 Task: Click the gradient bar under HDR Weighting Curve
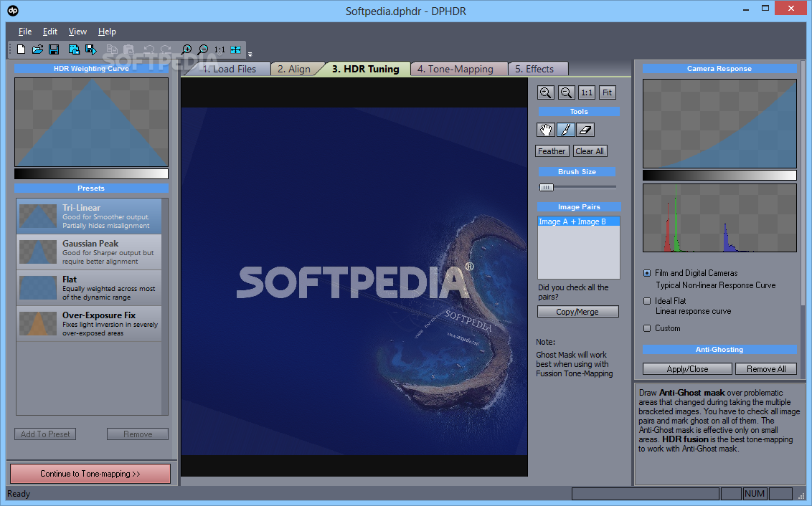[x=91, y=173]
